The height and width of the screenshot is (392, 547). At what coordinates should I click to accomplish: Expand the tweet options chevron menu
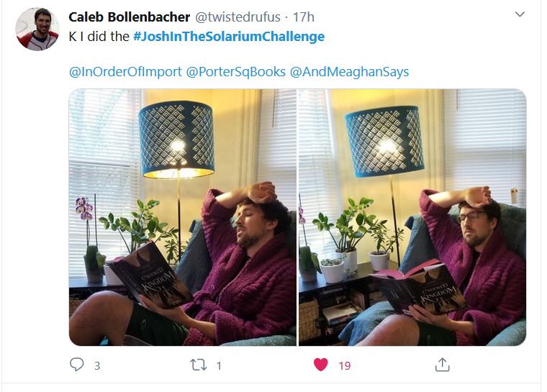(x=520, y=14)
